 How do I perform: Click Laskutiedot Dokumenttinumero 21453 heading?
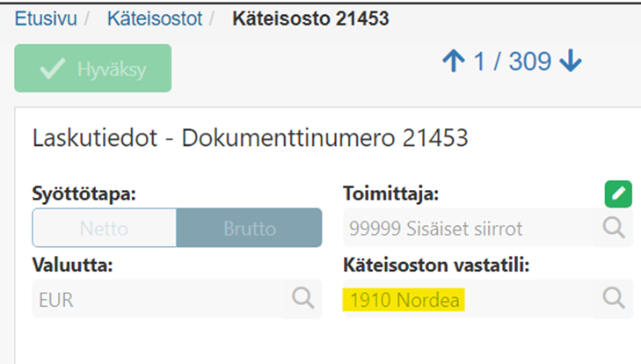click(250, 138)
